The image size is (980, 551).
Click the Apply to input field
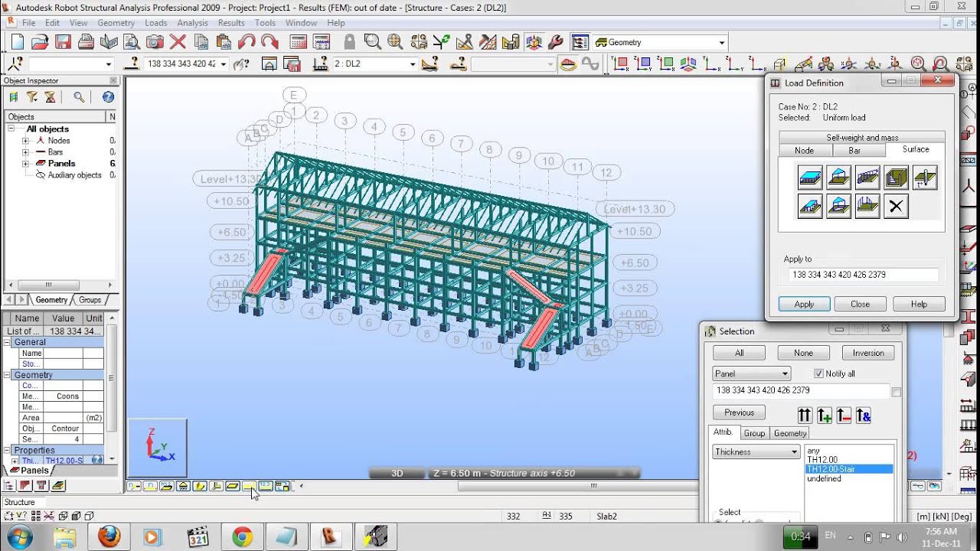863,275
